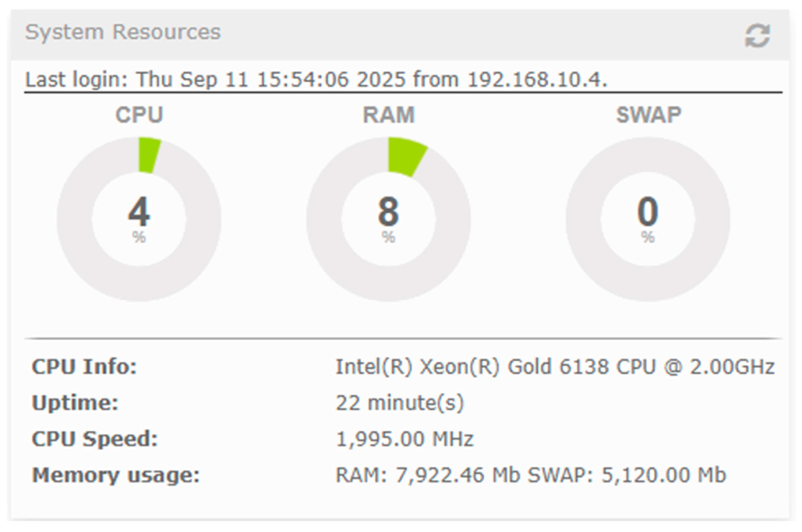Screen dimensions: 802x532
Task: Click the Memory usage label
Action: [x=116, y=475]
